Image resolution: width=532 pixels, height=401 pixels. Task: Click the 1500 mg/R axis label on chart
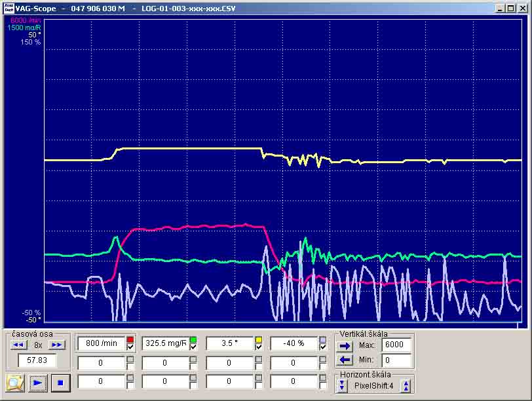tap(24, 28)
